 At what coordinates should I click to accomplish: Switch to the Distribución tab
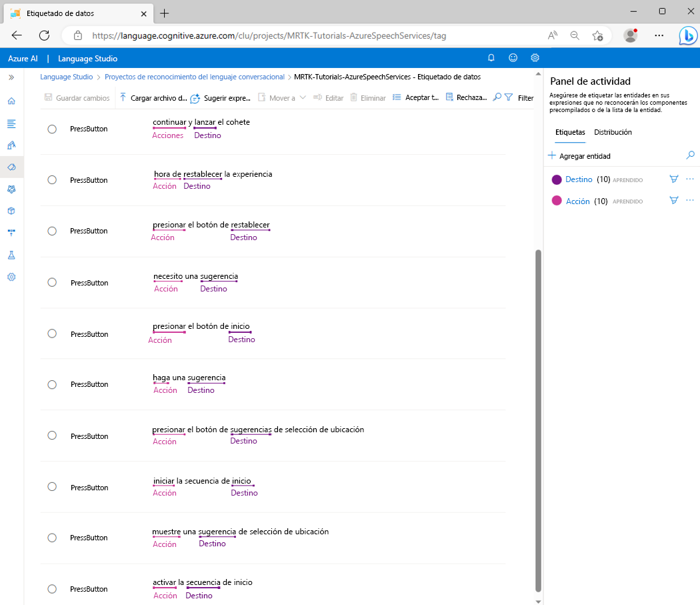pos(613,132)
